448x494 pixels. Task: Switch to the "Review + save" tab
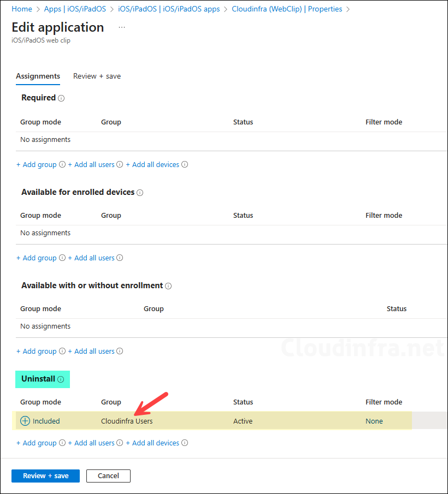[97, 76]
